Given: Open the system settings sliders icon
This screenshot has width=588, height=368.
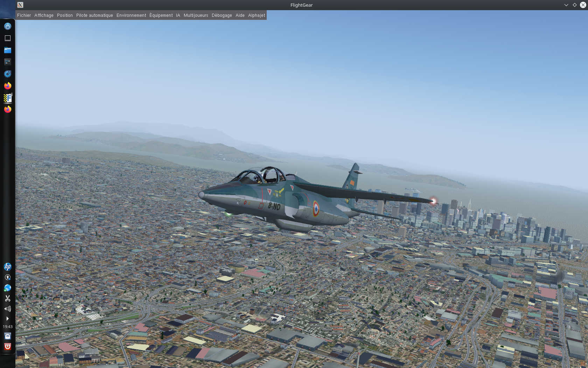Looking at the screenshot, I should pyautogui.click(x=8, y=62).
